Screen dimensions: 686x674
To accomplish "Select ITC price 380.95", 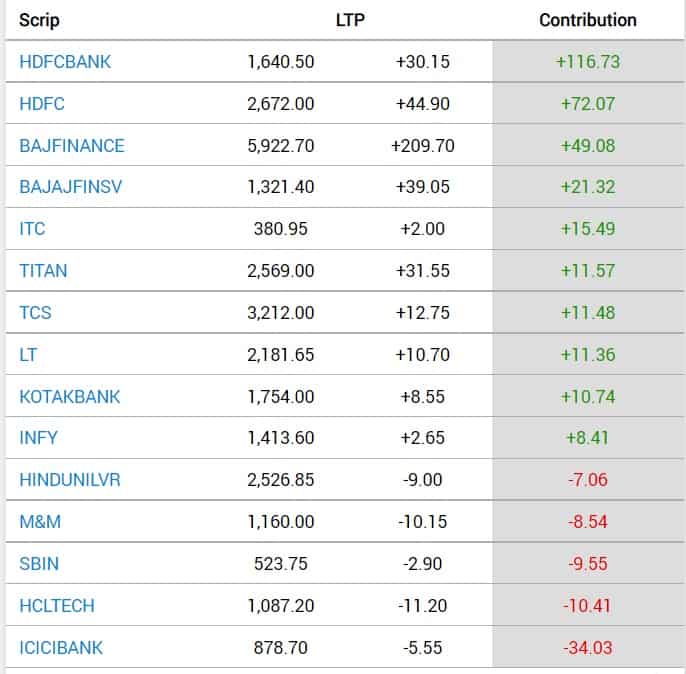I will coord(281,229).
